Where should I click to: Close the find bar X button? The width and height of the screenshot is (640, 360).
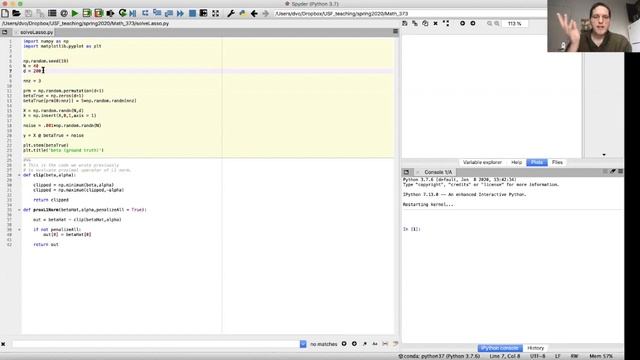click(x=3, y=344)
